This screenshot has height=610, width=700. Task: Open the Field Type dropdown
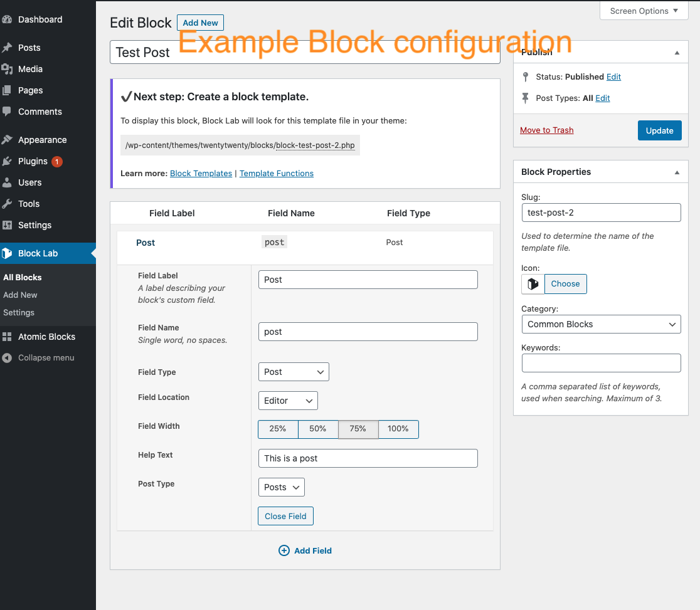[x=293, y=371]
